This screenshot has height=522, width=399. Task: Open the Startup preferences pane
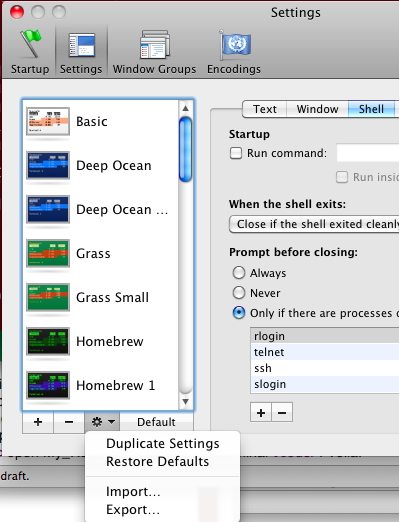pos(30,52)
